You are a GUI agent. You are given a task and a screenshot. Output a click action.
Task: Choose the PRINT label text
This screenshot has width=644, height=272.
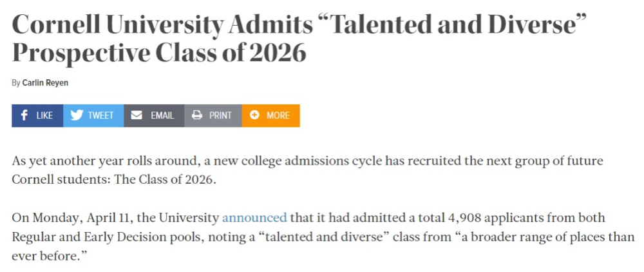[x=220, y=115]
